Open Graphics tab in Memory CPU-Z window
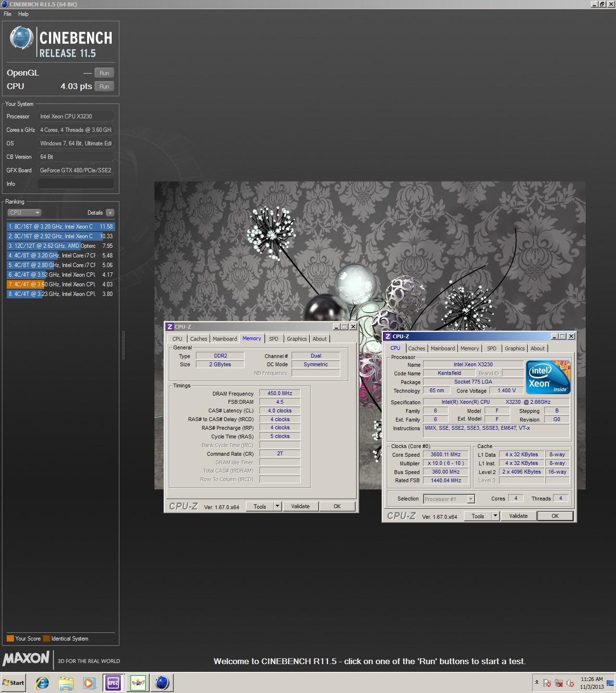The height and width of the screenshot is (693, 616). point(297,339)
